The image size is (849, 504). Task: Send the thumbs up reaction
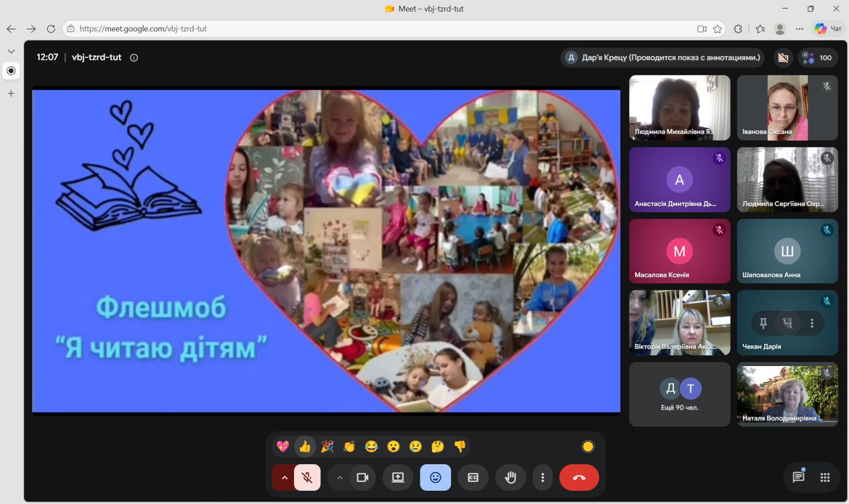[x=305, y=447]
